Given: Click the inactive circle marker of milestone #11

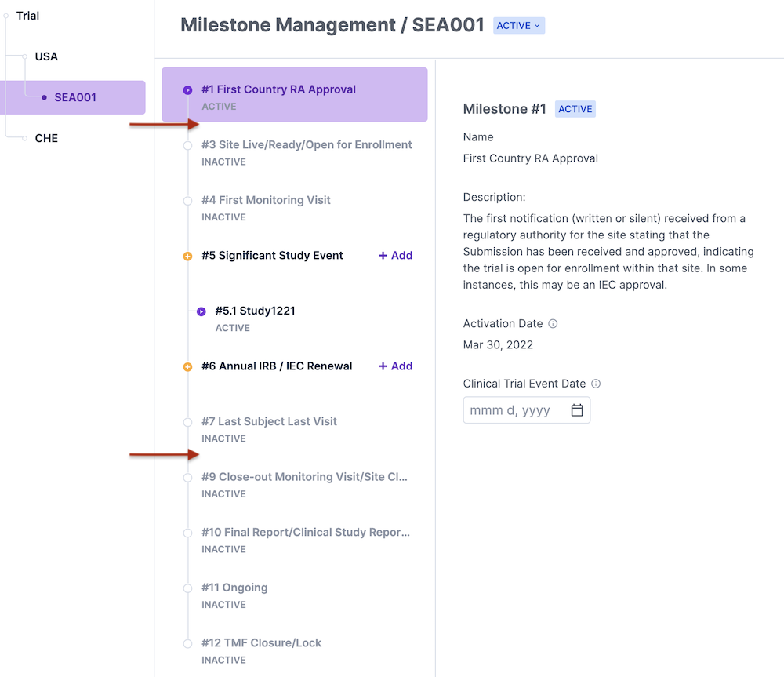Looking at the screenshot, I should click(187, 588).
